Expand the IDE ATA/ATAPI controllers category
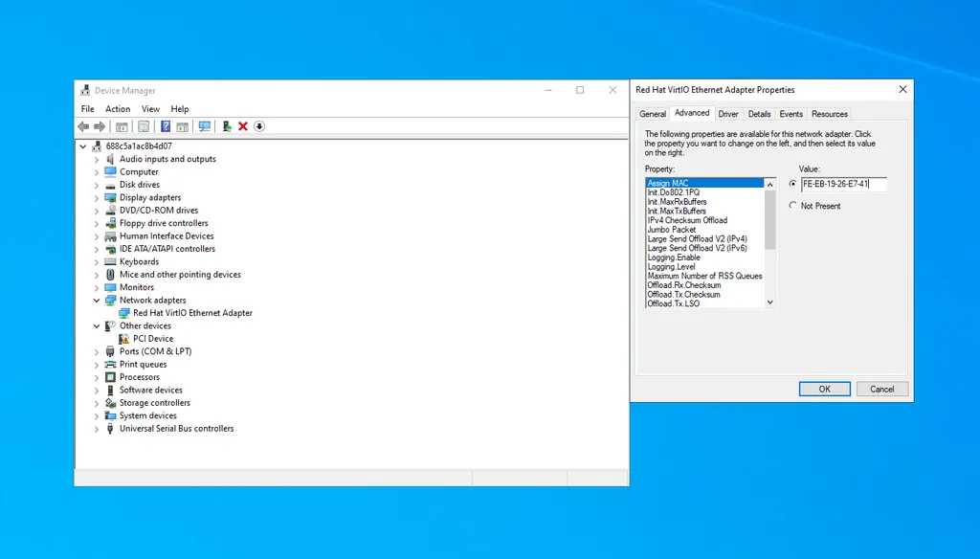The height and width of the screenshot is (559, 980). click(x=97, y=249)
